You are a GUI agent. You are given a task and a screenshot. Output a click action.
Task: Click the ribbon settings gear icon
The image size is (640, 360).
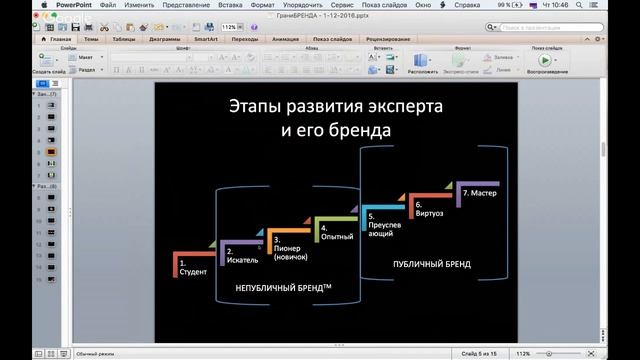click(x=598, y=39)
